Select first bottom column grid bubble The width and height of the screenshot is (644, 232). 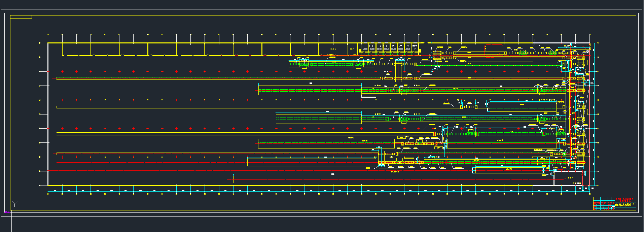48,194
